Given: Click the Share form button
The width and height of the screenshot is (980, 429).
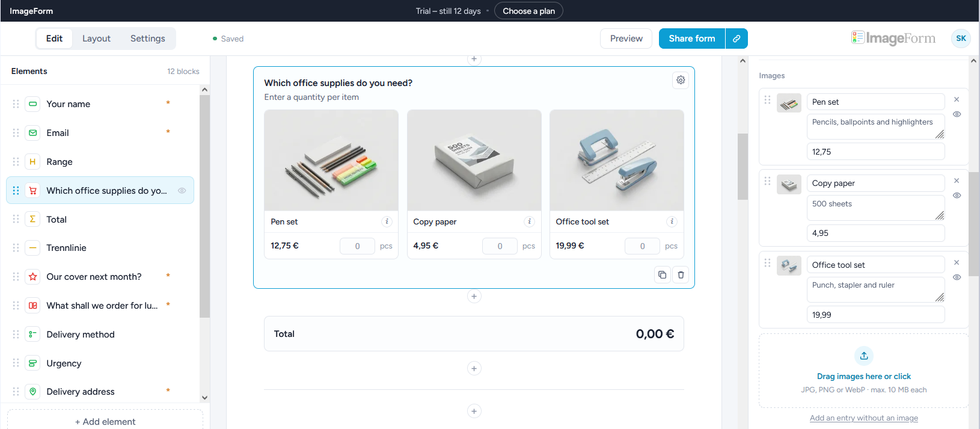Looking at the screenshot, I should [x=692, y=39].
